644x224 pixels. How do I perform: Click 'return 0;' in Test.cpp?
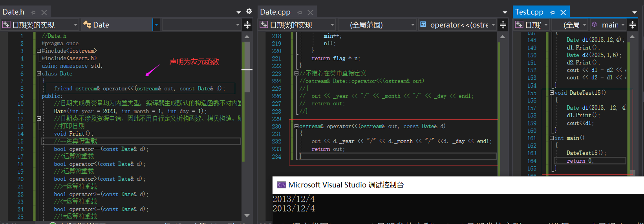pyautogui.click(x=580, y=161)
